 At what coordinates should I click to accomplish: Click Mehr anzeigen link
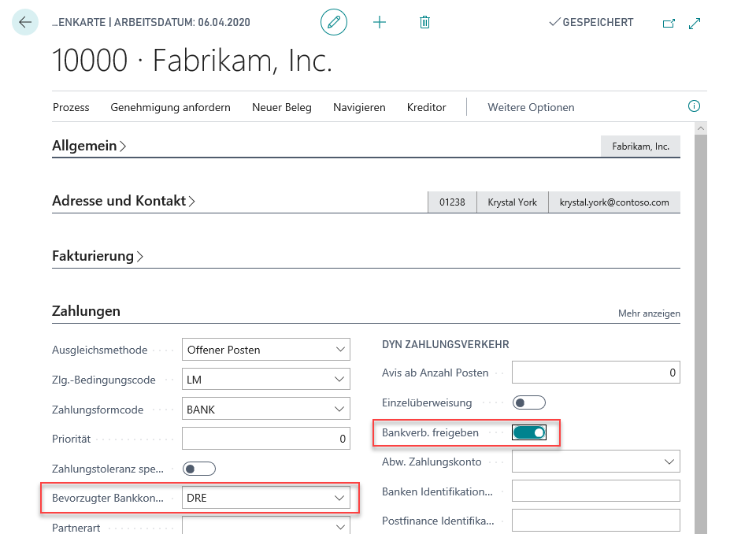click(649, 313)
